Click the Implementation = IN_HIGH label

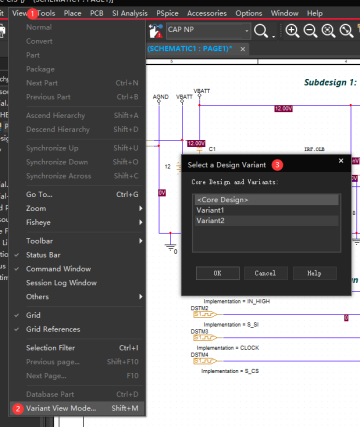237,301
